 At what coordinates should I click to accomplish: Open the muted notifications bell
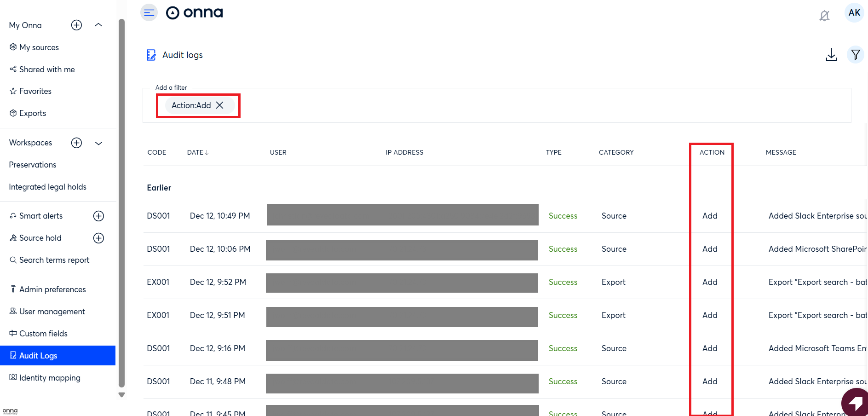(x=824, y=16)
